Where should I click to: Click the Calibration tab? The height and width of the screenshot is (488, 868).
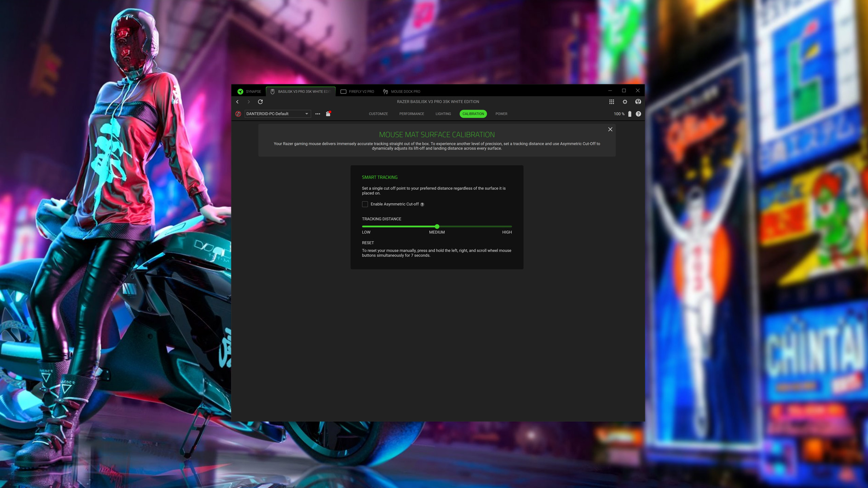click(473, 114)
